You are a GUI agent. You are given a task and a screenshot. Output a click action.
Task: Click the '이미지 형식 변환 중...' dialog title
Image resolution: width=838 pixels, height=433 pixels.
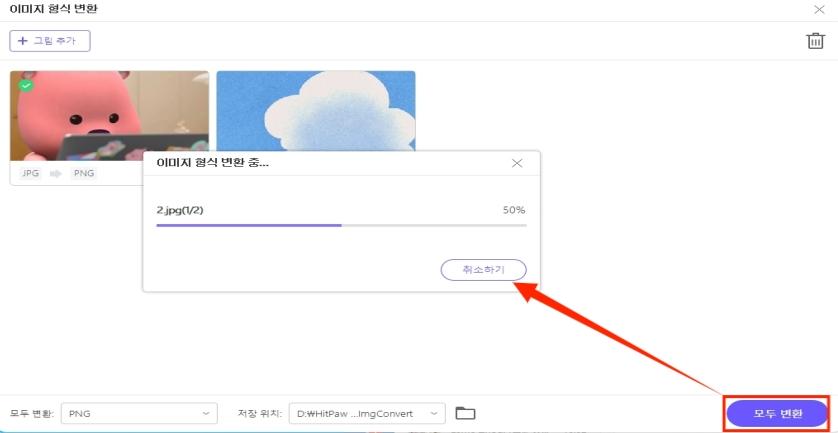(213, 163)
